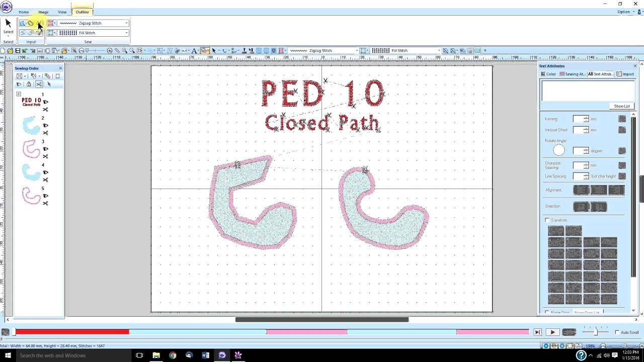Click the closed curve shape input tool
The image size is (644, 362).
click(x=31, y=23)
